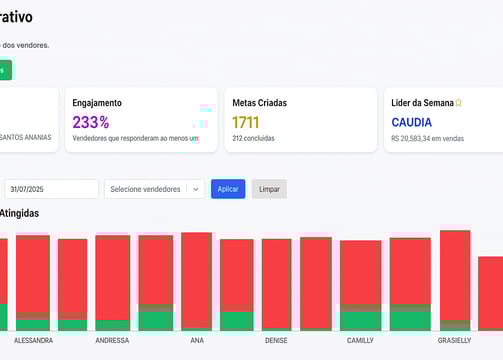Click the blue Aplicar button
The image size is (503, 360).
tap(228, 189)
